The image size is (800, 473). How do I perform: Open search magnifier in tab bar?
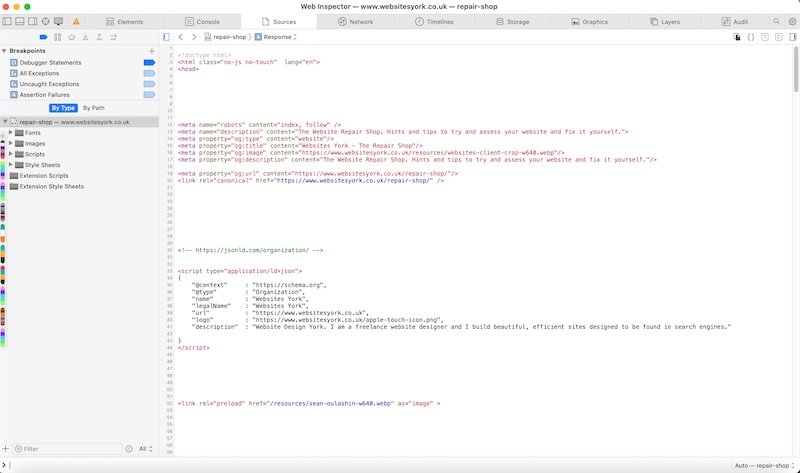776,21
